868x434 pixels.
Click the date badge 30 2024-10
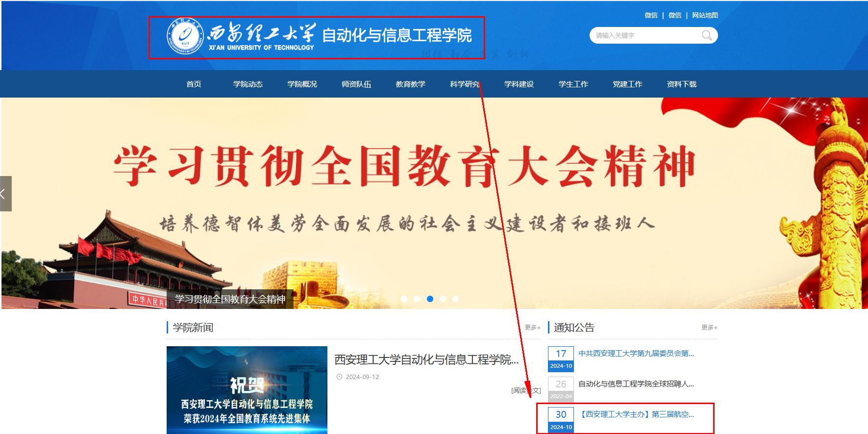[x=561, y=420]
